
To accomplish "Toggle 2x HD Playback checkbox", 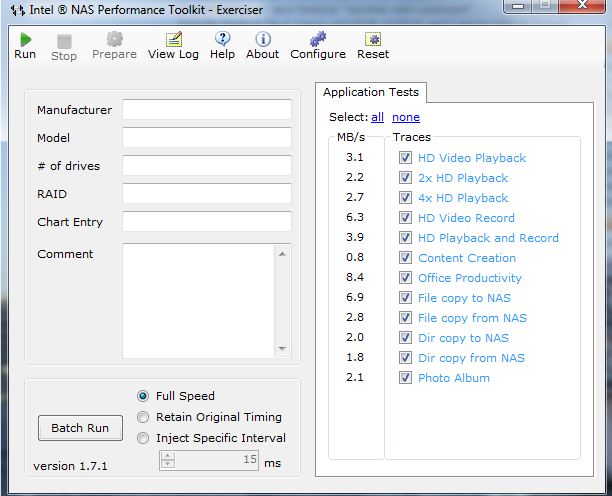I will [405, 178].
